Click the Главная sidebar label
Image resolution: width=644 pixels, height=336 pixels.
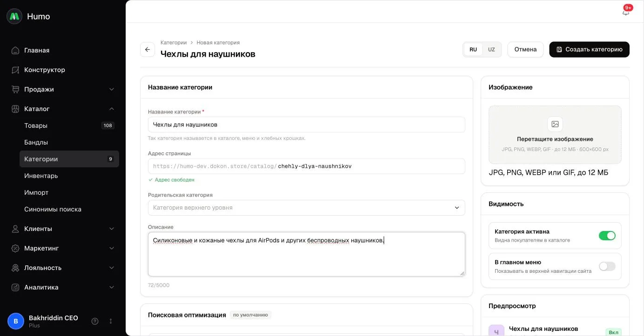point(37,50)
